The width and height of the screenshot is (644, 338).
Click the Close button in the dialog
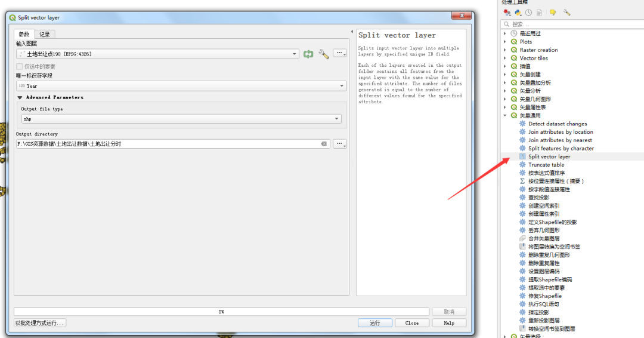point(412,323)
